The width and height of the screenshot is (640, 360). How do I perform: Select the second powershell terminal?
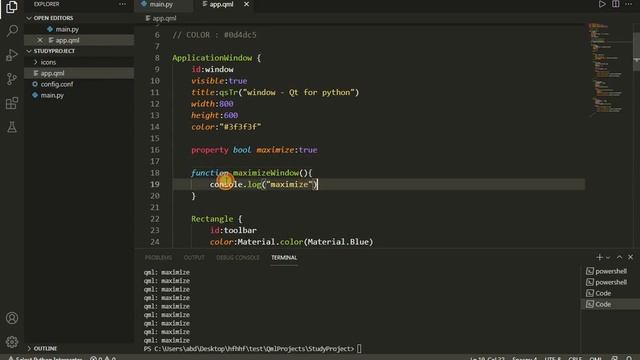click(x=610, y=282)
